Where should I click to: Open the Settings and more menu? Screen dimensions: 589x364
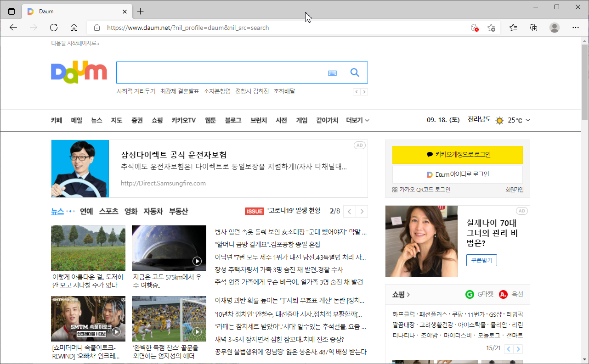point(576,28)
